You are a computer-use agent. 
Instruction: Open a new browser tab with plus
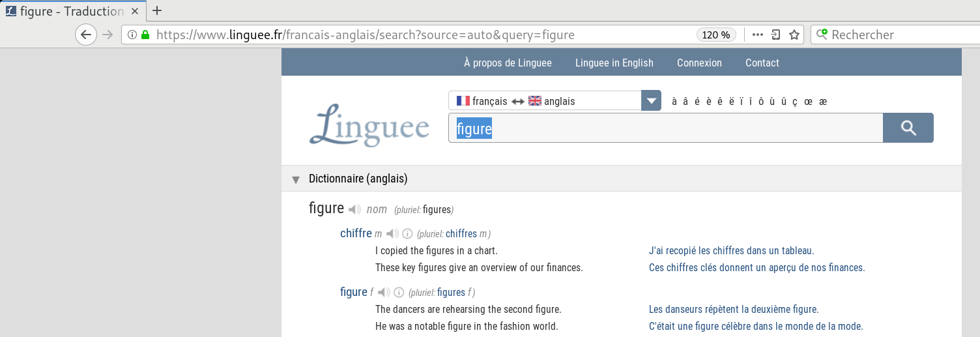[x=156, y=11]
